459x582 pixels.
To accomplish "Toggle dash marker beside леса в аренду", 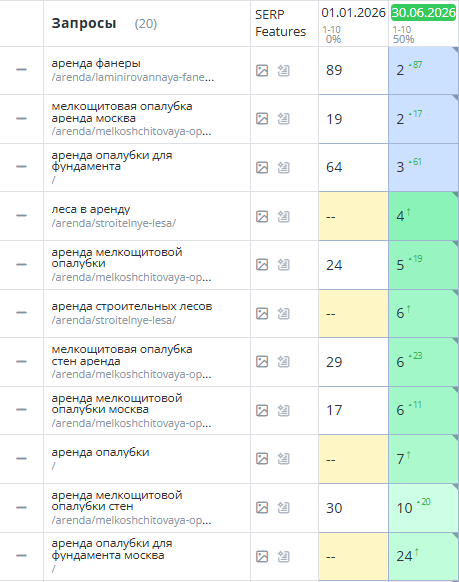I will click(x=22, y=215).
